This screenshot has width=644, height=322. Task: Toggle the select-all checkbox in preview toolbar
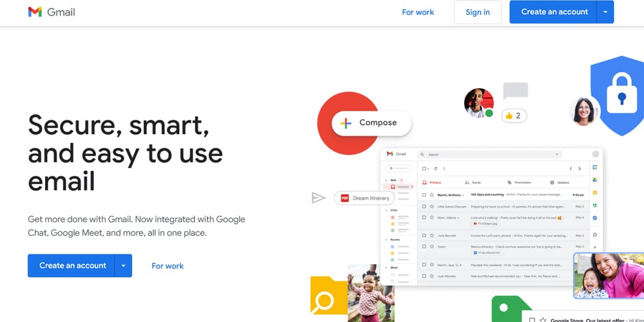click(424, 168)
